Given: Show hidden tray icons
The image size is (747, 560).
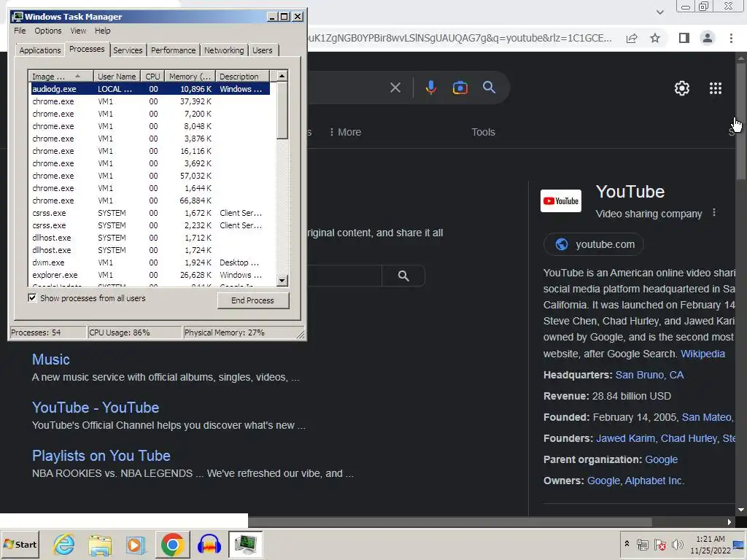Looking at the screenshot, I should (x=627, y=544).
